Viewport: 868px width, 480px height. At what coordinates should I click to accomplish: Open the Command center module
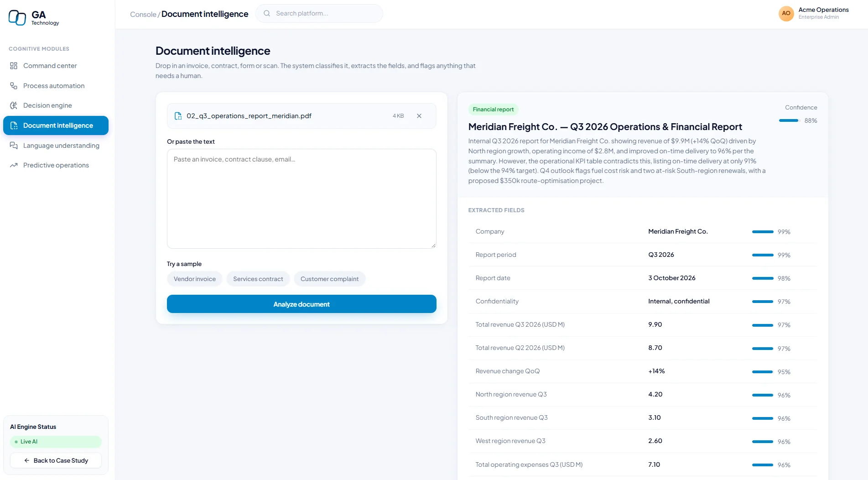pos(56,66)
